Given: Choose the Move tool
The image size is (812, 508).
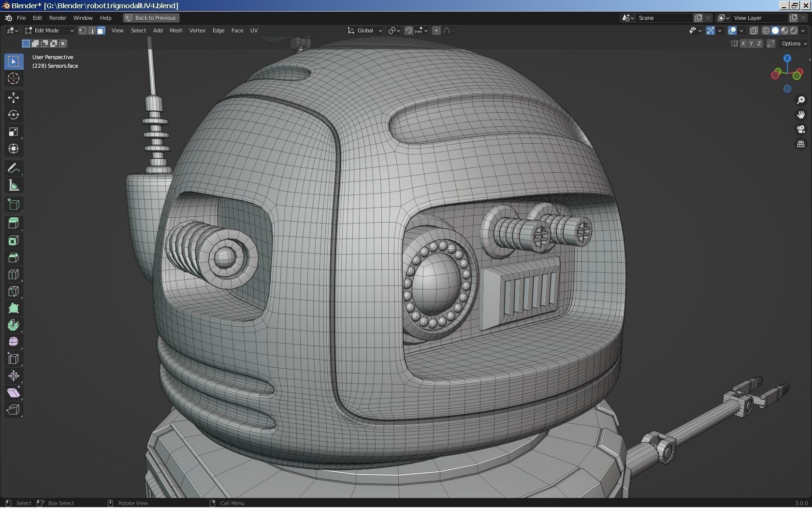Looking at the screenshot, I should (x=14, y=98).
